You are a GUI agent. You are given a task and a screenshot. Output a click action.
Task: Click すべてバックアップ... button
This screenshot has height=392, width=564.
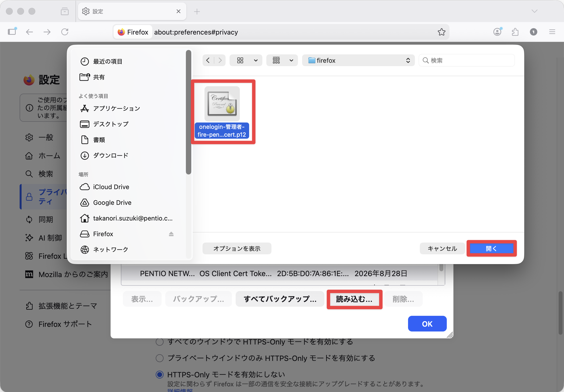[280, 299]
